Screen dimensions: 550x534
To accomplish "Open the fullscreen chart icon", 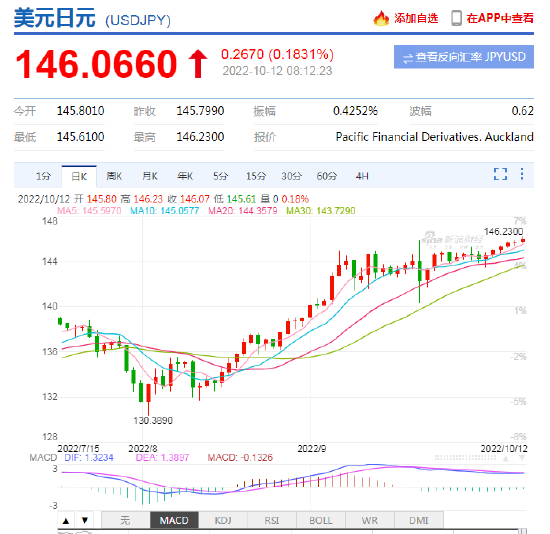I will click(501, 174).
